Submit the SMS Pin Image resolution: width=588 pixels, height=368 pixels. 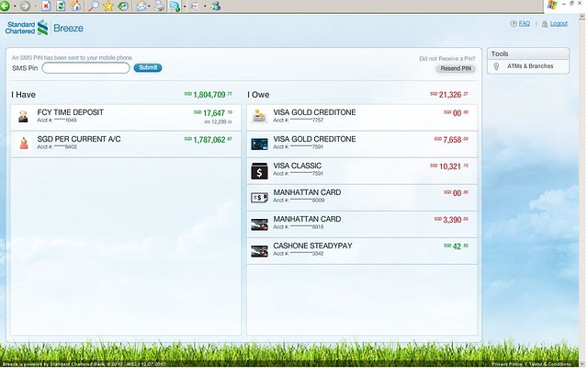point(148,67)
